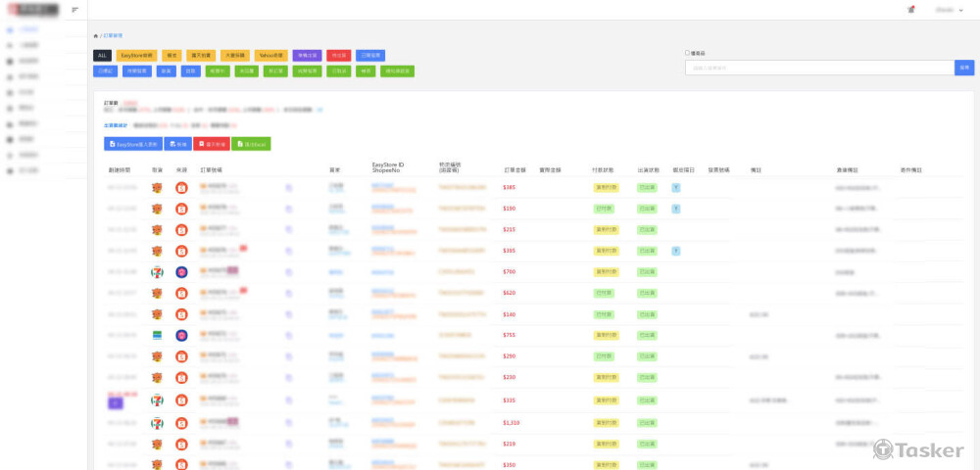
Task: Click the Y badge in $395 row
Action: coord(676,251)
